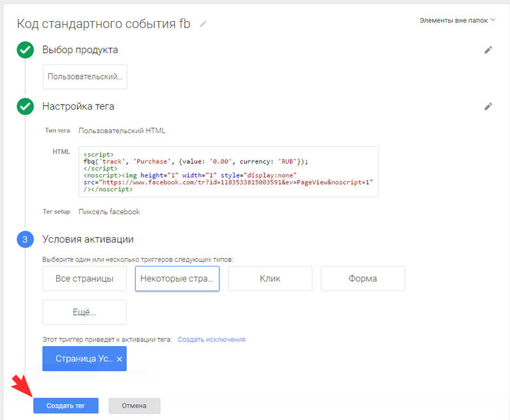
Task: Open the Создать исключения link
Action: (212, 340)
